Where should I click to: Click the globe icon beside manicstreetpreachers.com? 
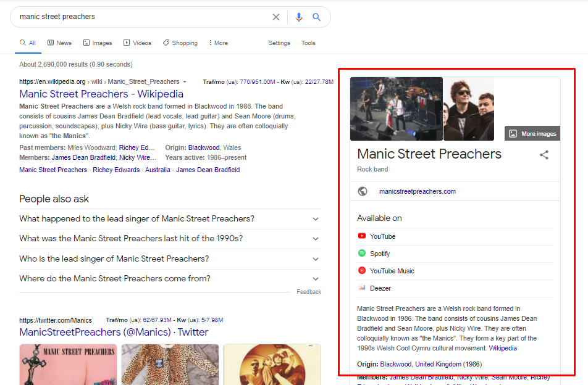(x=363, y=191)
